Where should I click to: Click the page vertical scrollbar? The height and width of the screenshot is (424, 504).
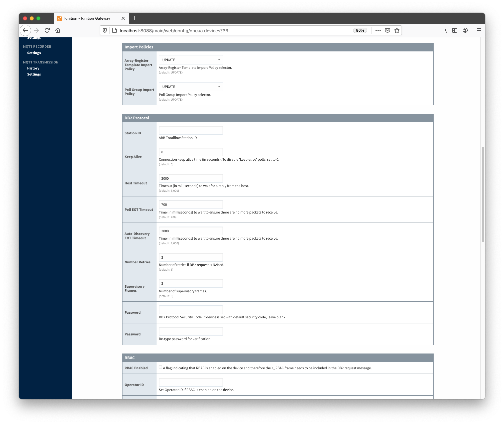pos(483,194)
